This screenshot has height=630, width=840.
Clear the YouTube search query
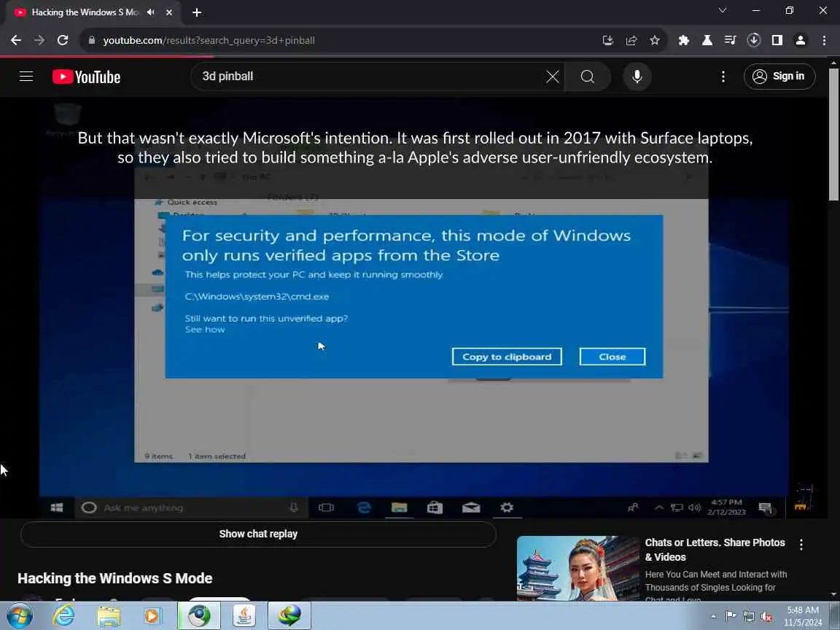pos(552,77)
